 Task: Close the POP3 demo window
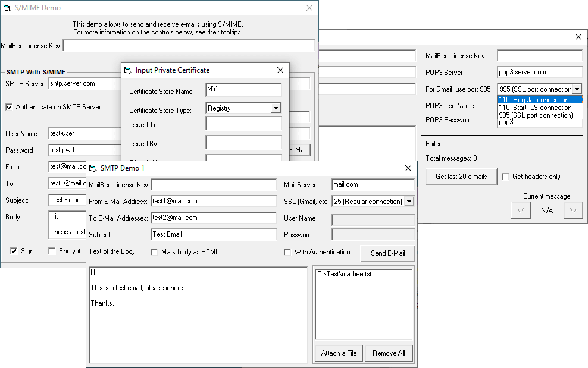click(x=578, y=37)
